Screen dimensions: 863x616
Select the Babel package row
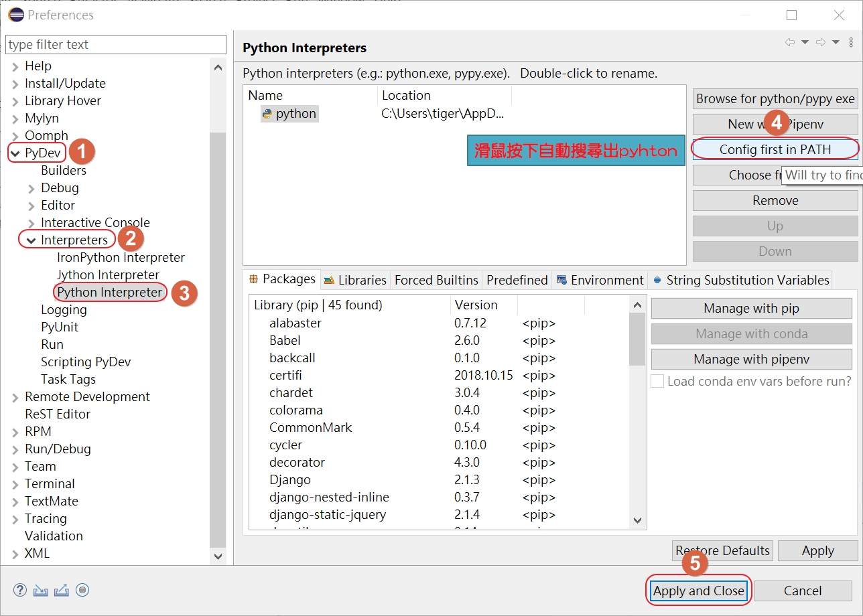click(440, 341)
